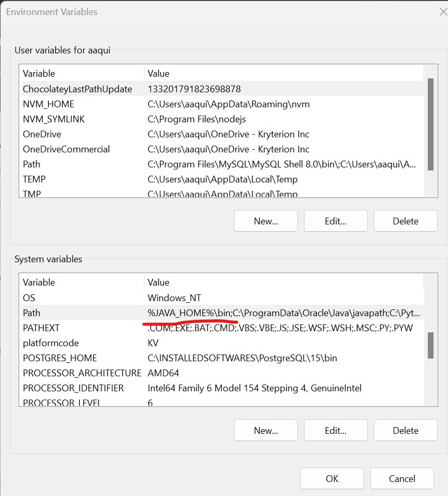Viewport: 448px width, 496px height.
Task: Click the system variables list scrollbar
Action: pyautogui.click(x=430, y=345)
